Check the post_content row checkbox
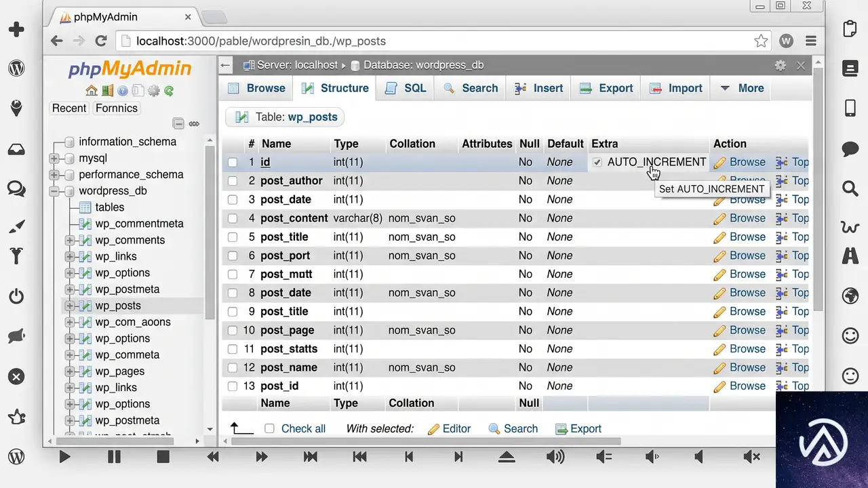The height and width of the screenshot is (488, 868). (233, 218)
